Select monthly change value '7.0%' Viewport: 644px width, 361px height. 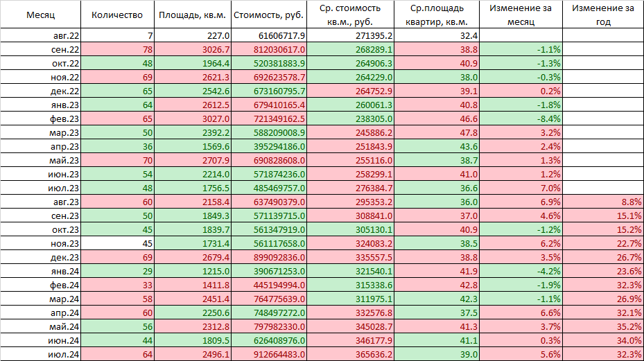tap(521, 188)
